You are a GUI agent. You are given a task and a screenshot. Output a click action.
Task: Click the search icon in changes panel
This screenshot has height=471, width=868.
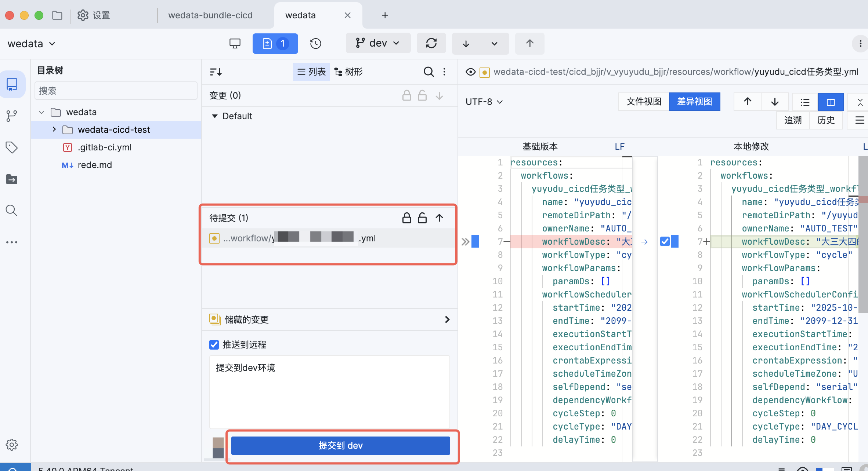(428, 72)
